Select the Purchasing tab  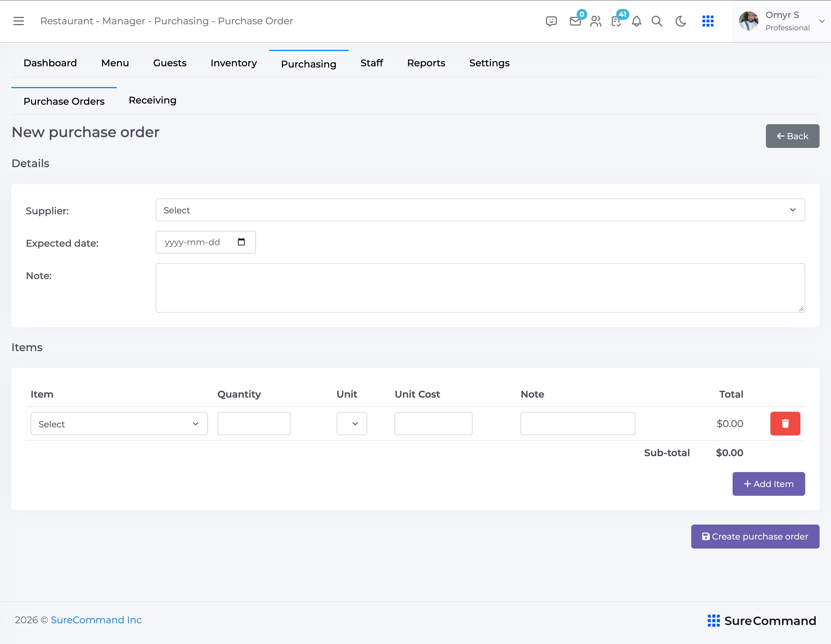(309, 64)
